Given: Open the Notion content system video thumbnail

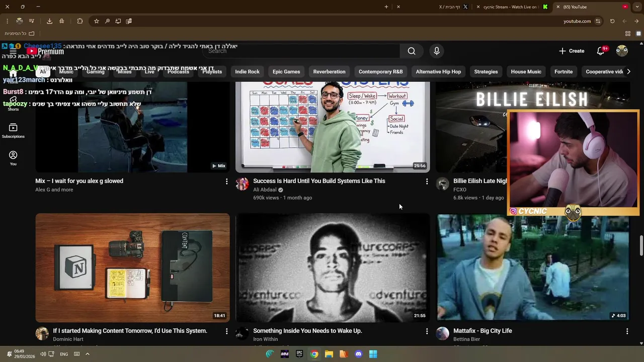Looking at the screenshot, I should pos(132,267).
